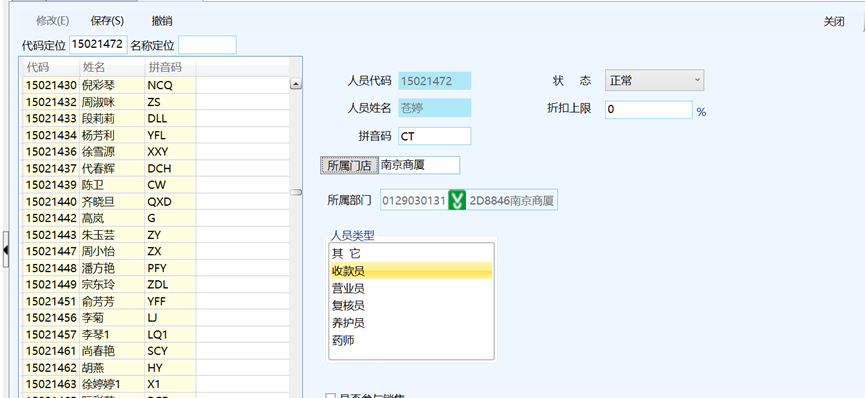The width and height of the screenshot is (865, 398).
Task: Click the 所属门店 button
Action: (x=349, y=165)
